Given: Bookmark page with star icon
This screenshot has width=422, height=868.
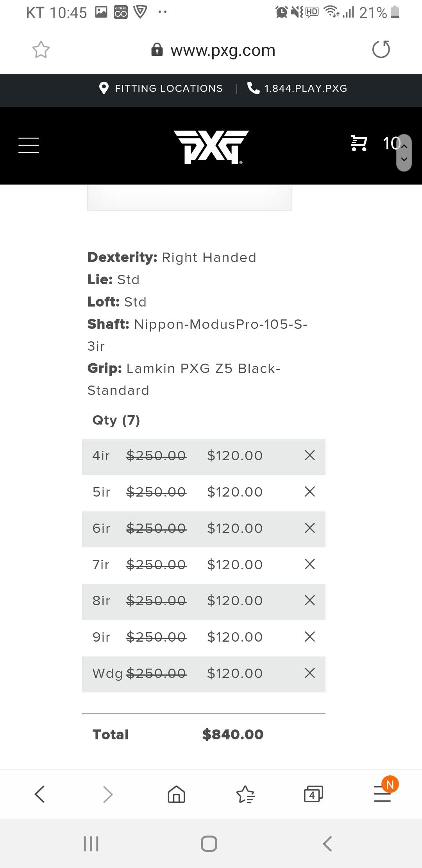Looking at the screenshot, I should coord(41,50).
